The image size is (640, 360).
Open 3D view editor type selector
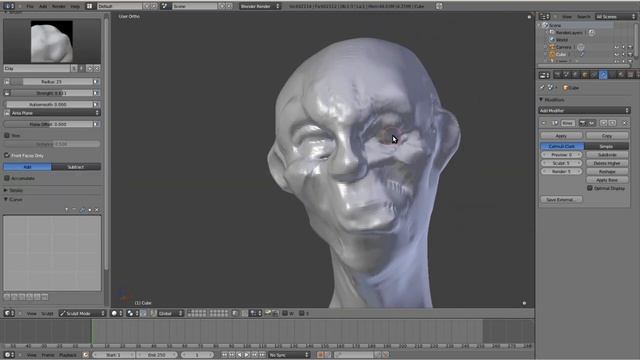pos(9,313)
